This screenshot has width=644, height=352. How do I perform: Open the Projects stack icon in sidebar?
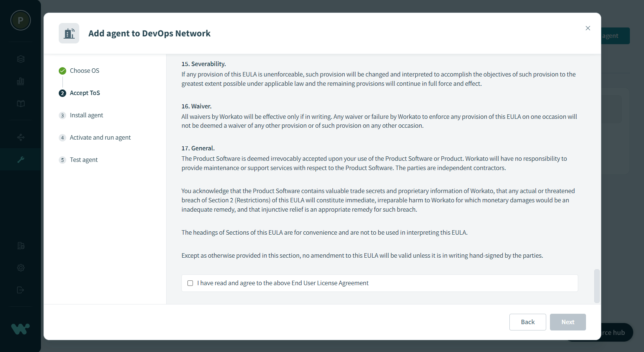point(21,59)
